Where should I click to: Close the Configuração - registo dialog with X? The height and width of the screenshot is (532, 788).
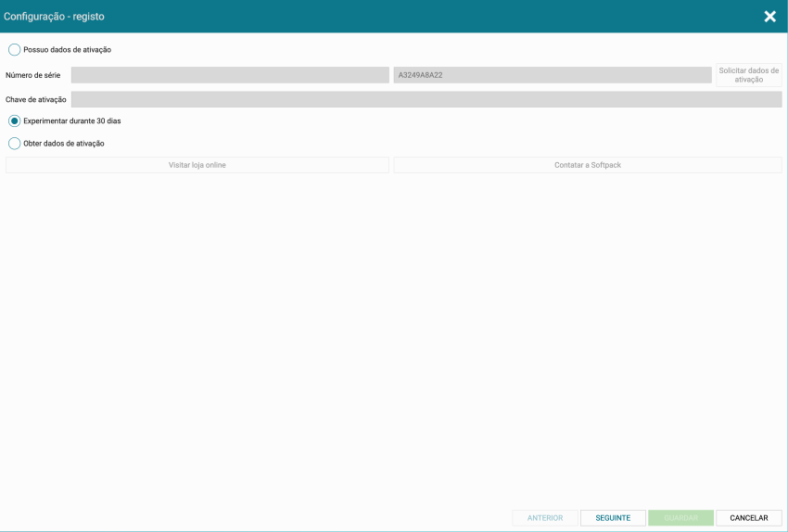[x=769, y=17]
